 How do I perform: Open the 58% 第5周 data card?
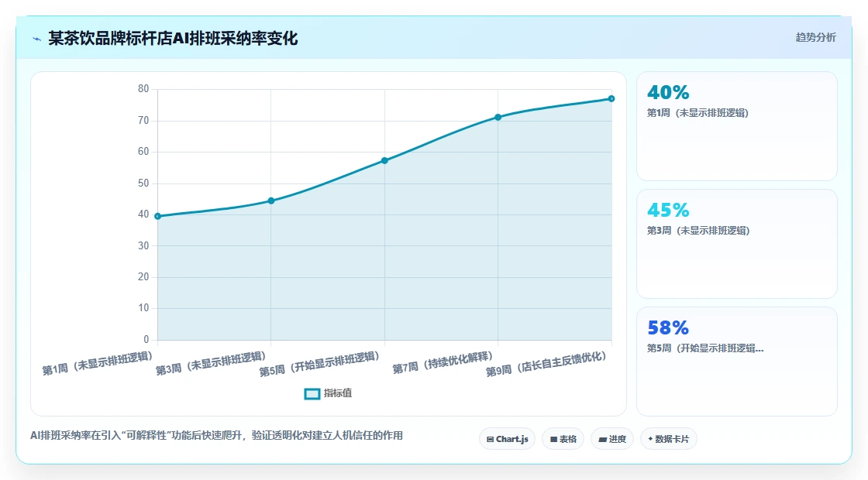737,361
